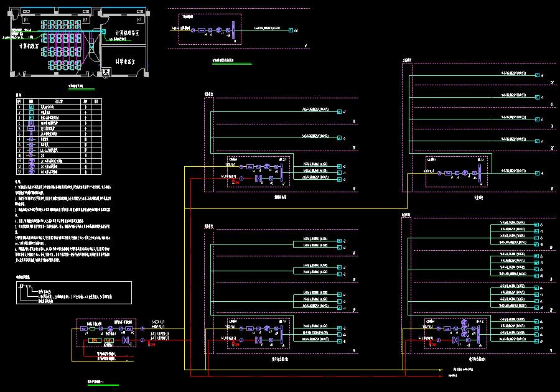
Task: Select the 计算机准备室 room label
Action: [x=127, y=33]
